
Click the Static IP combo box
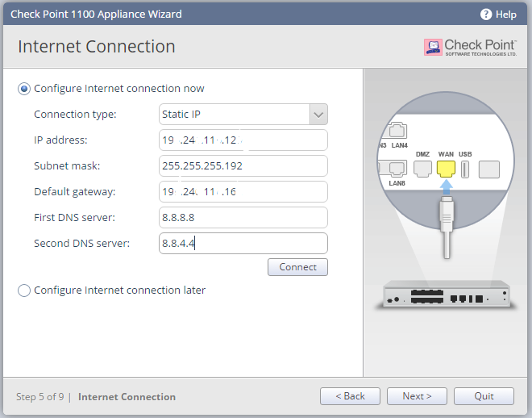click(243, 115)
